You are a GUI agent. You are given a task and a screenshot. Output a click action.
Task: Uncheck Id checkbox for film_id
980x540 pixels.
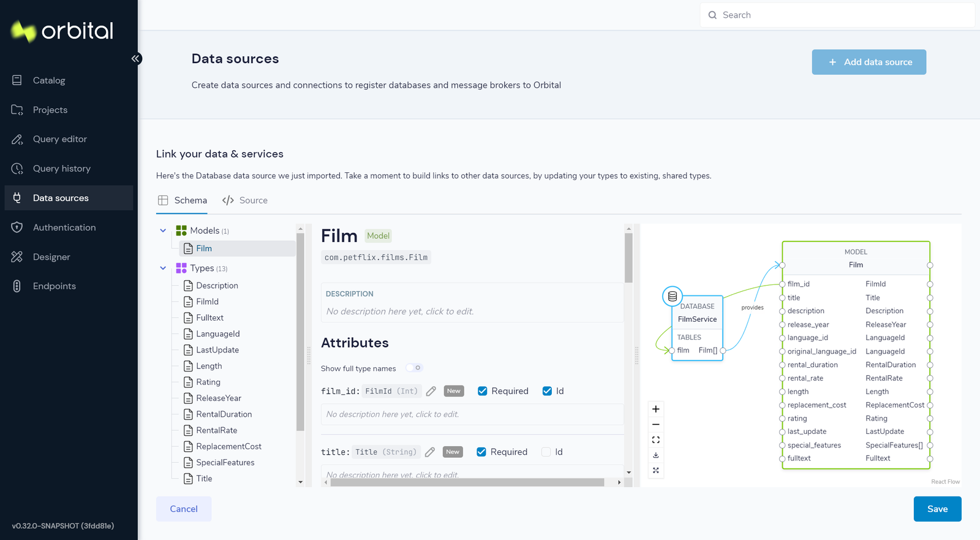[x=547, y=391]
